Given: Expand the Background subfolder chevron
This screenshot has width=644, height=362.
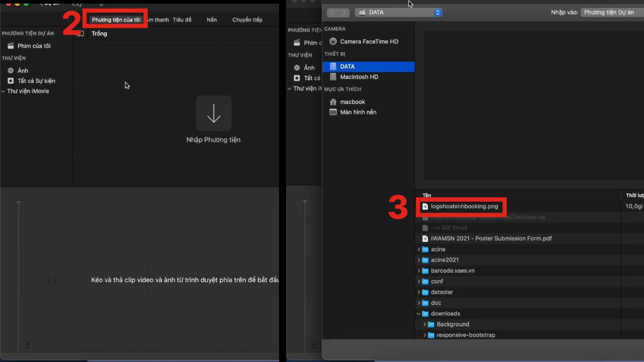Looking at the screenshot, I should [x=425, y=324].
